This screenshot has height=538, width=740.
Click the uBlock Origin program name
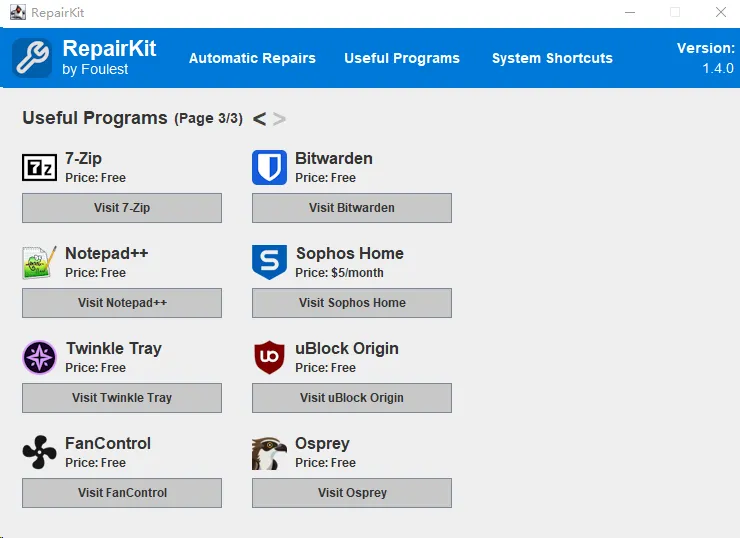coord(347,349)
